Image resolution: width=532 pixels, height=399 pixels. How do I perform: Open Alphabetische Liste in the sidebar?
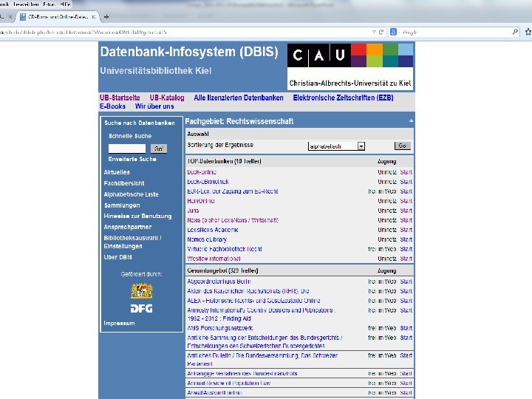coord(131,194)
